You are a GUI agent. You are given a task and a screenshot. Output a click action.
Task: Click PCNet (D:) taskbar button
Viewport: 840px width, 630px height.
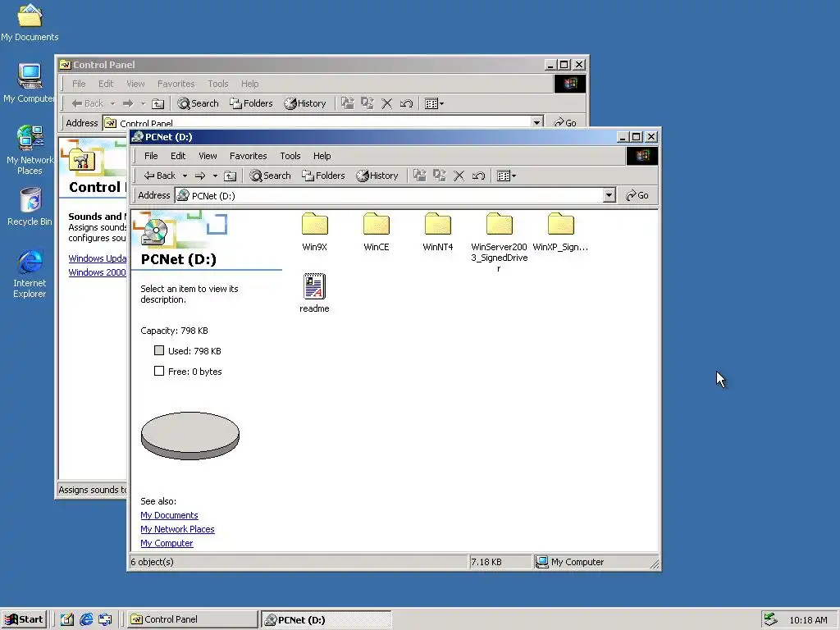(326, 620)
